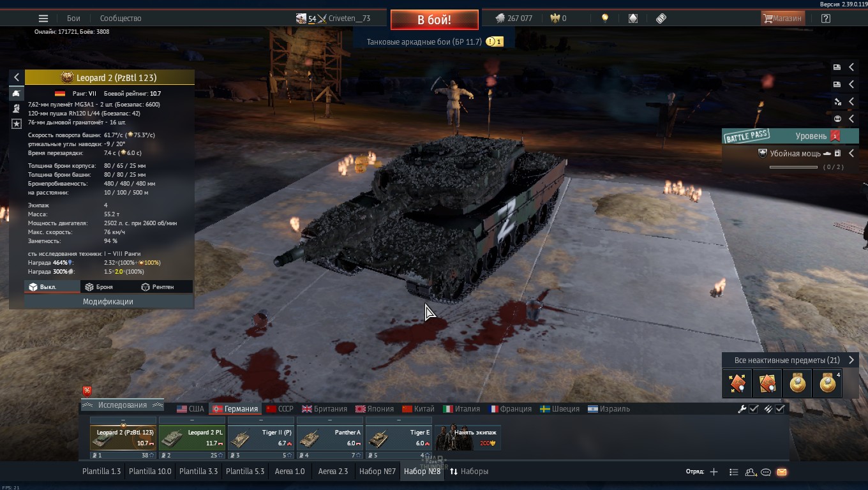Open the hamburger main menu
The image size is (868, 490).
43,19
